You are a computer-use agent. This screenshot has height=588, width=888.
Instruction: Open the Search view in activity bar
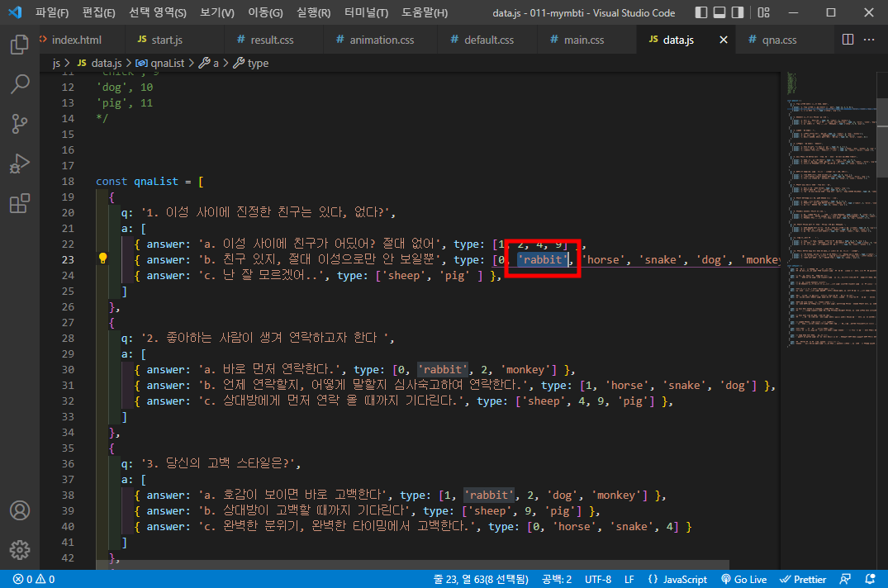(20, 83)
